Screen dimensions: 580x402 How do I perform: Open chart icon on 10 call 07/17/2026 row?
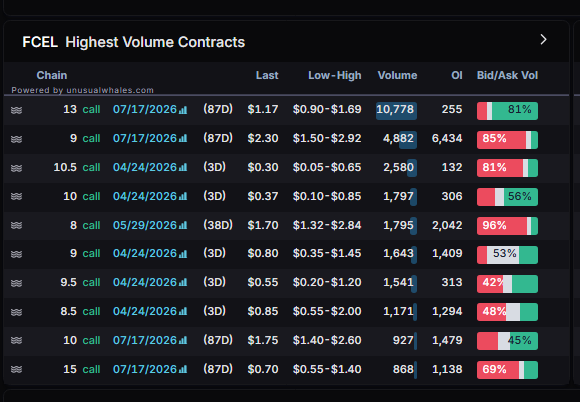pos(183,340)
